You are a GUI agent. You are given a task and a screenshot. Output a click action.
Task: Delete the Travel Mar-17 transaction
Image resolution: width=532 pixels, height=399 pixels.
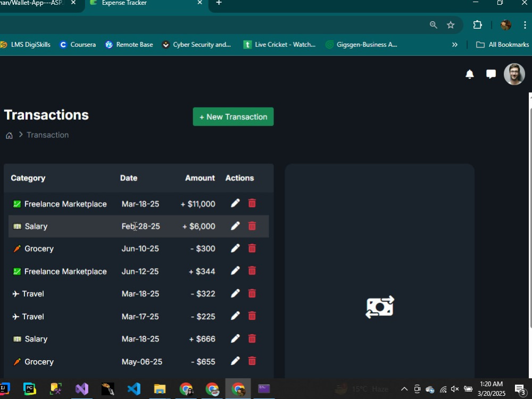(x=252, y=315)
